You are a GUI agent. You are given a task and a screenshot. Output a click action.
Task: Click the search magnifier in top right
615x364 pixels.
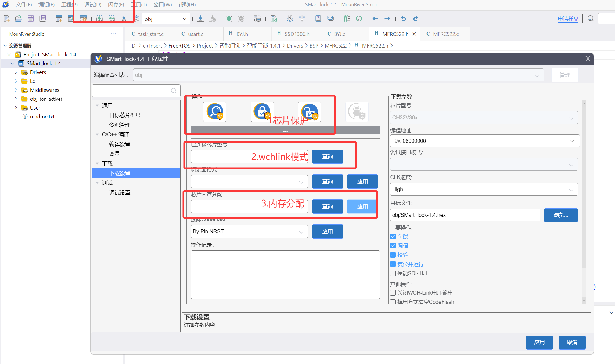click(x=591, y=19)
